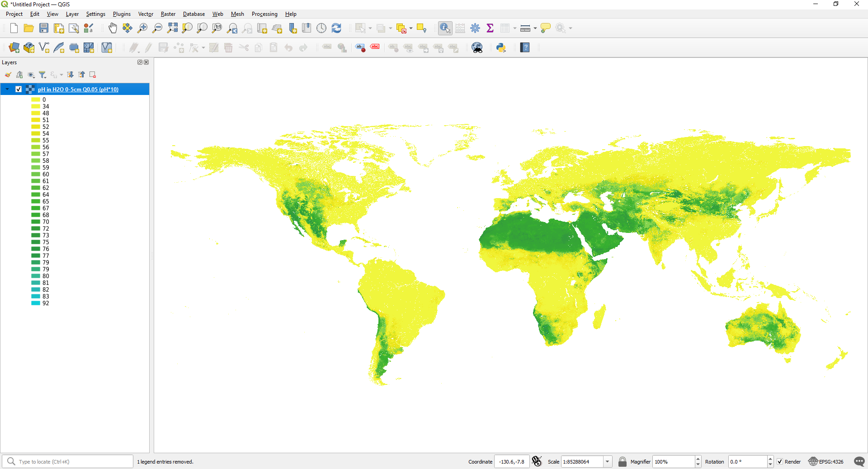Click the cyan swatch for value 92
The image size is (868, 469).
pos(36,303)
